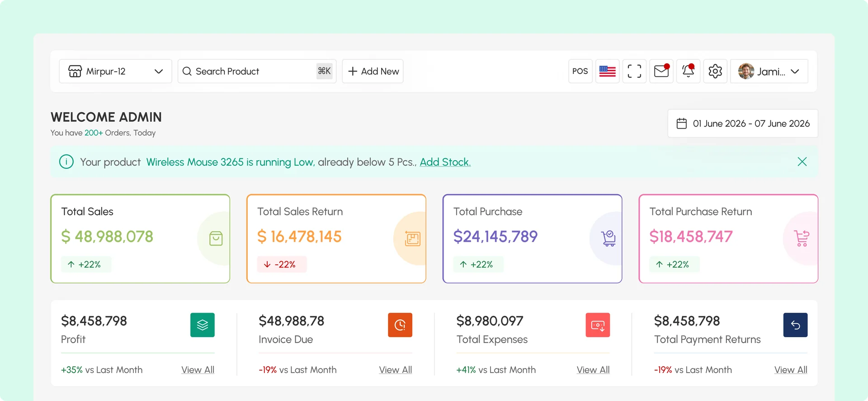Viewport: 868px width, 401px height.
Task: Select the $ 48,988,078 Total Sales value
Action: pyautogui.click(x=107, y=236)
